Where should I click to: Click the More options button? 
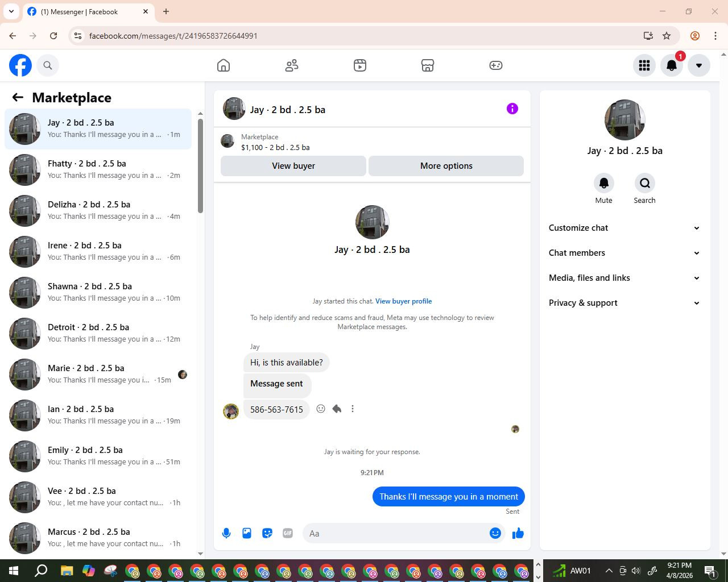tap(446, 166)
